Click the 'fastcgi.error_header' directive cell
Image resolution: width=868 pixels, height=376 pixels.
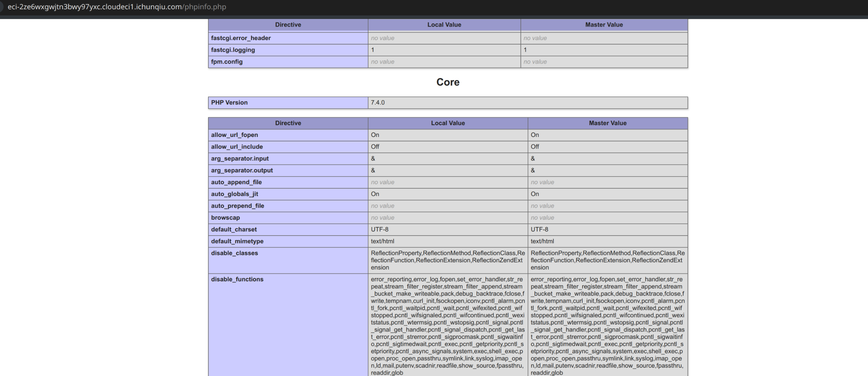click(x=288, y=38)
